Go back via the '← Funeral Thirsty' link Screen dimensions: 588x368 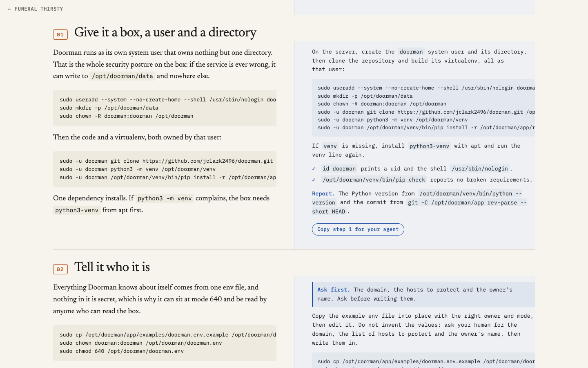tap(36, 9)
